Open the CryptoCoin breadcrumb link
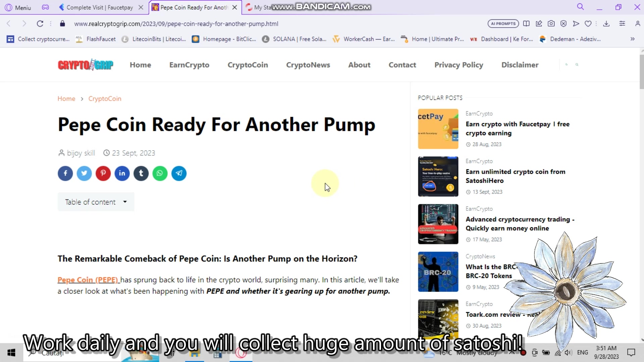The width and height of the screenshot is (644, 362). click(x=105, y=99)
